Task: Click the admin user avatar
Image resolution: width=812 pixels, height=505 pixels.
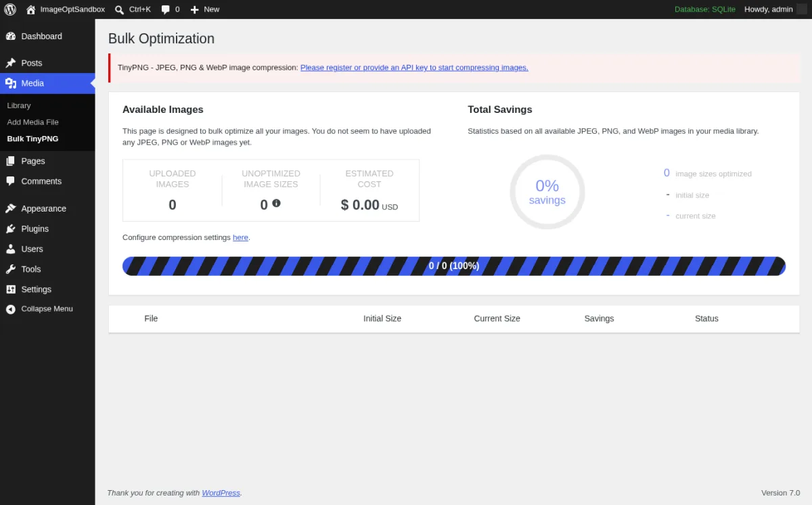Action: pos(803,9)
